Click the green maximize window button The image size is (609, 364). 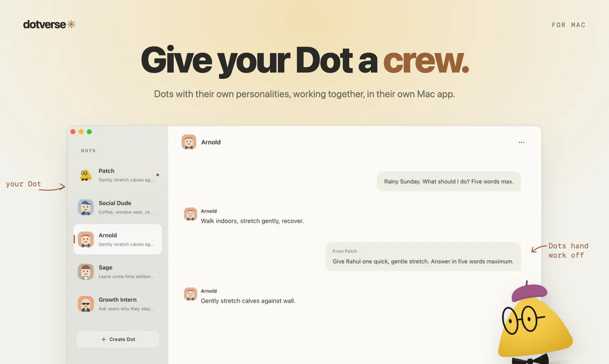(89, 132)
